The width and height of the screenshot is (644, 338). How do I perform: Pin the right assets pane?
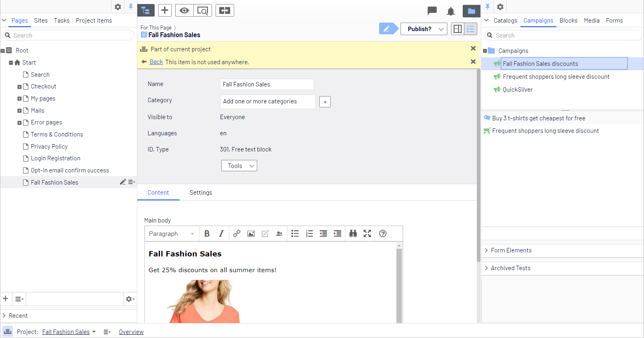487,7
